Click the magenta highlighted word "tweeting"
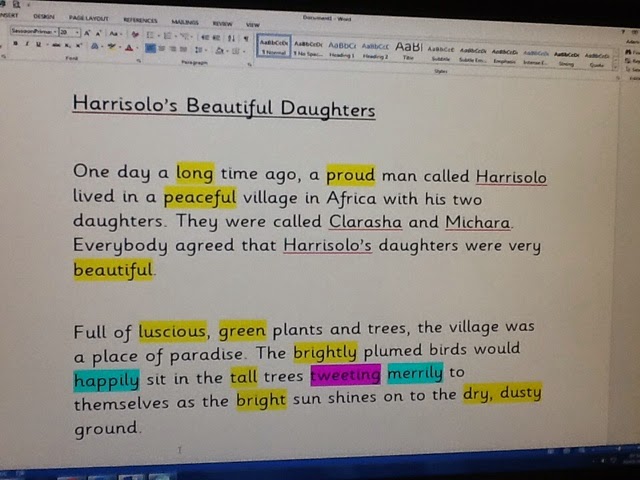Image resolution: width=640 pixels, height=480 pixels. point(346,375)
